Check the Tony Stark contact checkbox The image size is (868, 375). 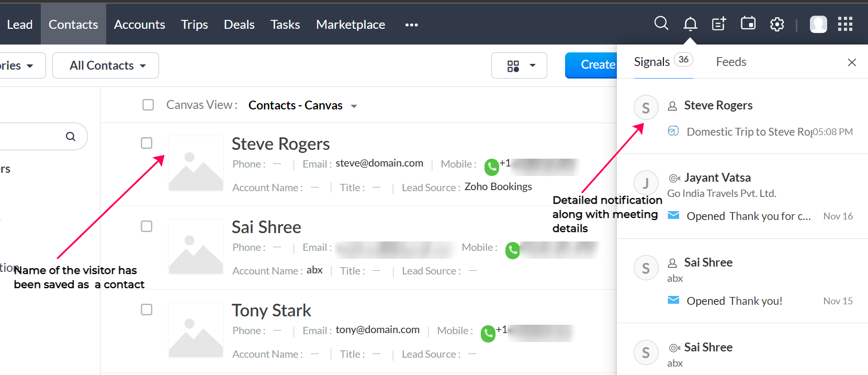pos(146,310)
